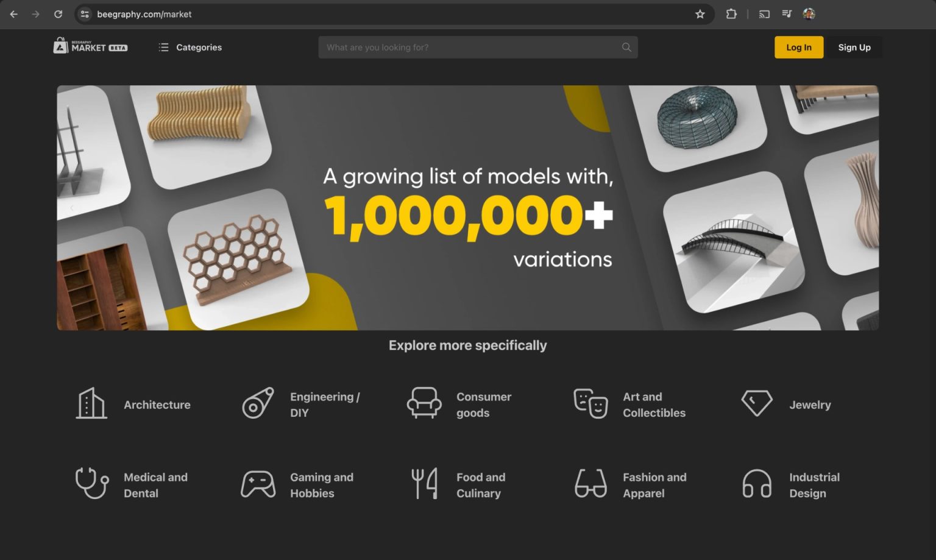Focus the 'What are you looking for?' search field
Image resolution: width=936 pixels, height=560 pixels.
(x=469, y=48)
